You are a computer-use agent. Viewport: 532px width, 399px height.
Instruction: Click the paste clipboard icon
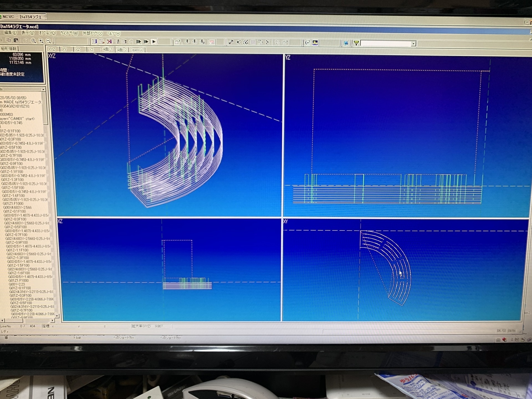click(x=16, y=40)
